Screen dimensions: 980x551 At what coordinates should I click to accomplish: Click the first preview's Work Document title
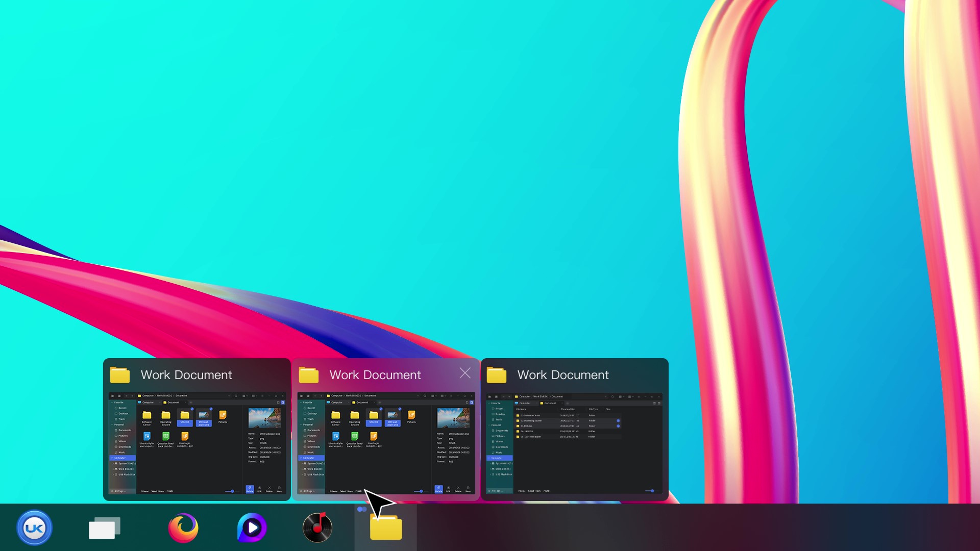pyautogui.click(x=186, y=375)
